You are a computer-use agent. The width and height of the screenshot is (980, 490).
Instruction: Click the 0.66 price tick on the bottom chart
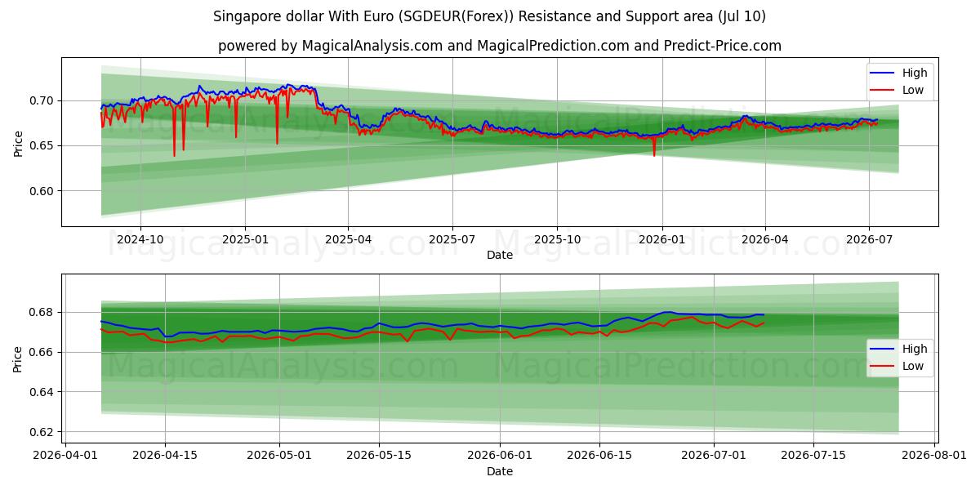click(42, 352)
